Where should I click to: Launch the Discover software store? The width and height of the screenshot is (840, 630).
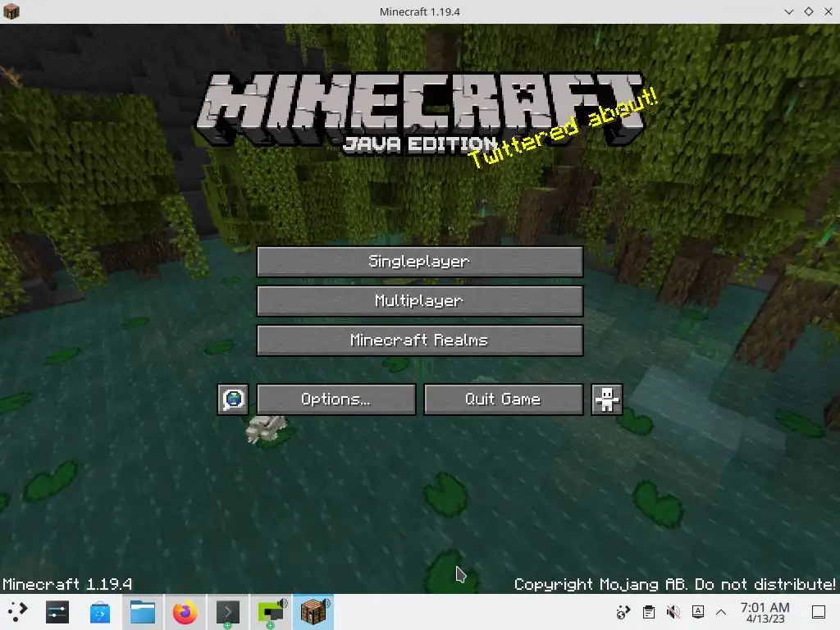tap(100, 612)
